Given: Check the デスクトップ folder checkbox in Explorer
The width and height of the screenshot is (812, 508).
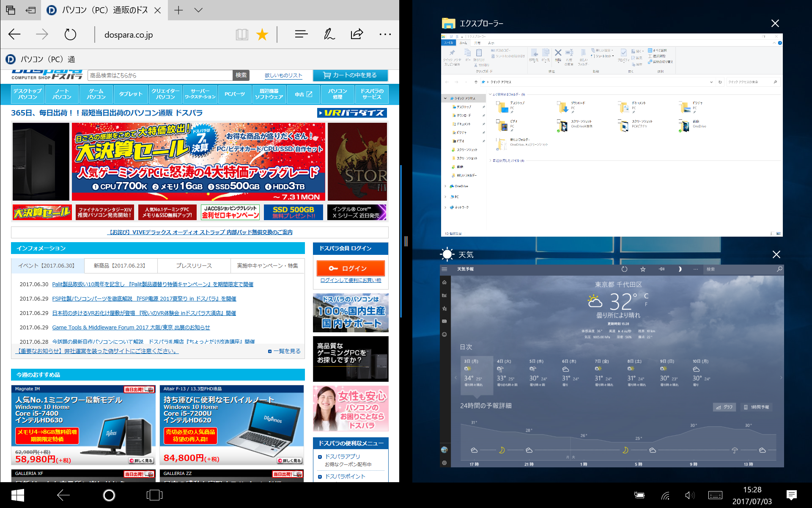Looking at the screenshot, I should point(498,102).
